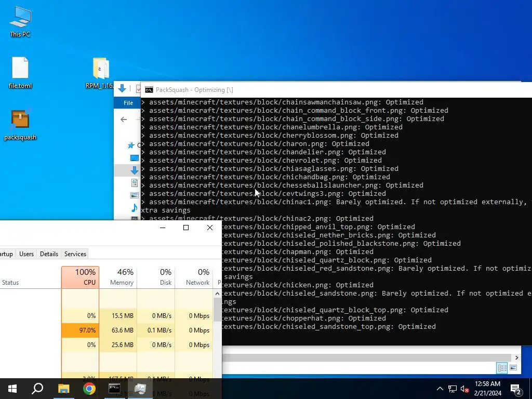Click the chesseballslauncher.png console line
Screen dimensions: 532x399
[282, 185]
